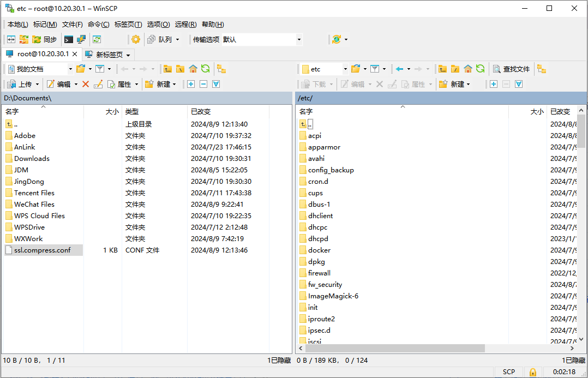Click select-all plus icon in local panel
The image size is (588, 378).
(x=190, y=84)
